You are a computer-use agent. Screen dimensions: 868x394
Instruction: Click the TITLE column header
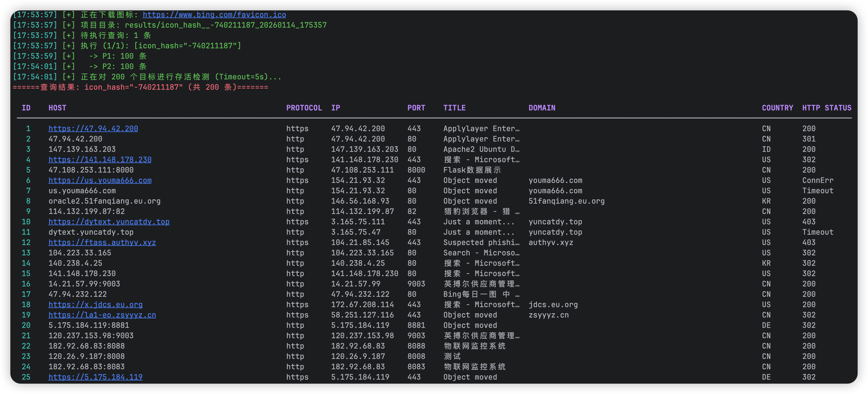tap(454, 108)
